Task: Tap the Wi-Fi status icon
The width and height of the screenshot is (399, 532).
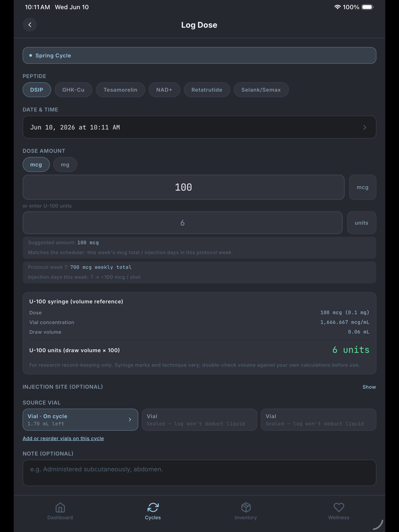Action: (338, 7)
